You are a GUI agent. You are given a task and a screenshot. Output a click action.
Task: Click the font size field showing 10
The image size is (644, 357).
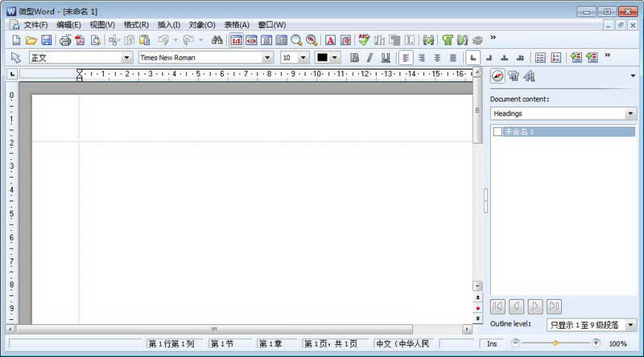(290, 58)
